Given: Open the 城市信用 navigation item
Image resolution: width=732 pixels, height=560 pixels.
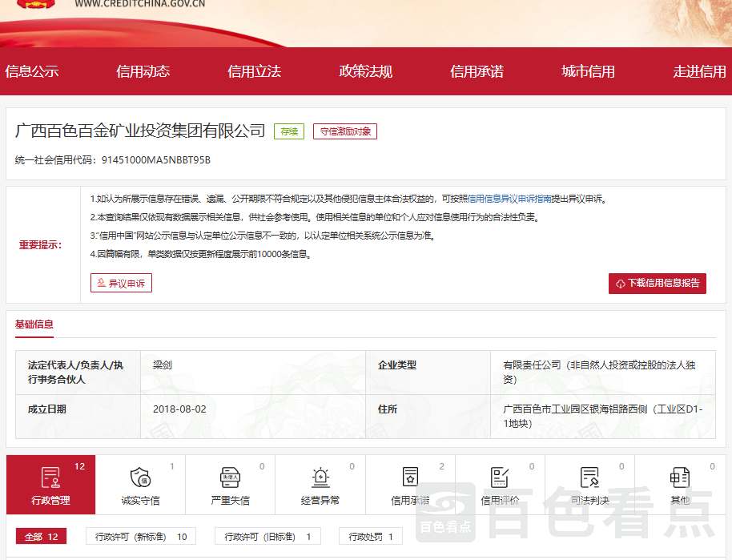Looking at the screenshot, I should pyautogui.click(x=588, y=71).
